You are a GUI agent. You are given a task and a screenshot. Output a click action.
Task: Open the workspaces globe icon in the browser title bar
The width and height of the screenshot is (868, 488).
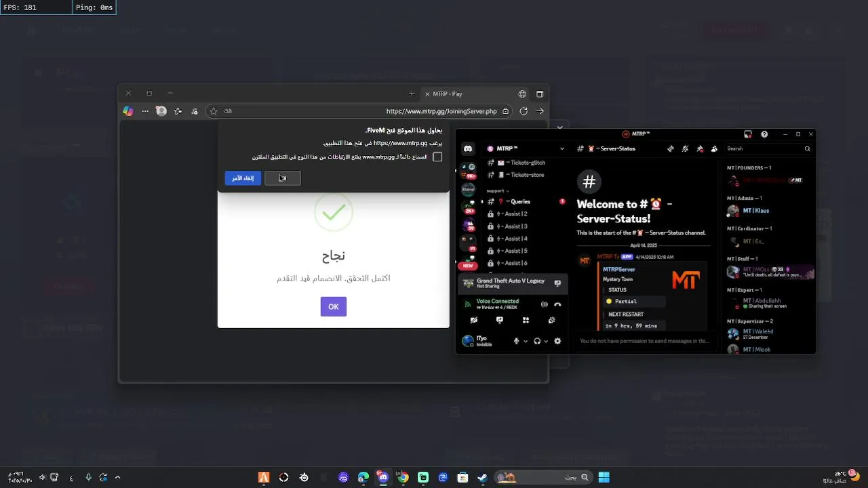pyautogui.click(x=522, y=94)
